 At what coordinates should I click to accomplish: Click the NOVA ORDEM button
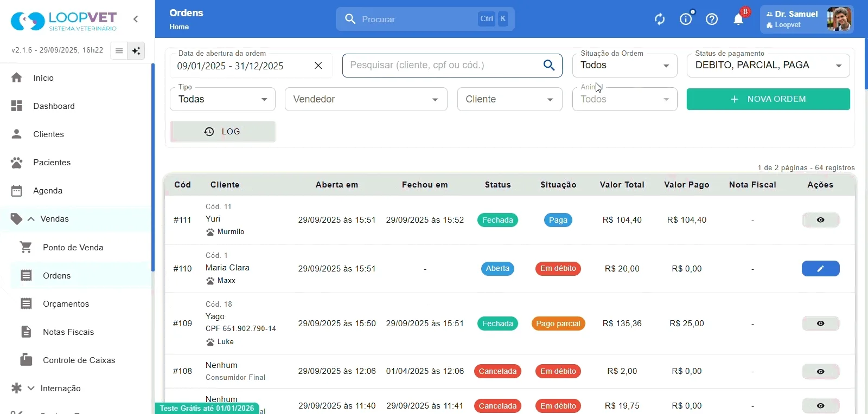[x=768, y=99]
